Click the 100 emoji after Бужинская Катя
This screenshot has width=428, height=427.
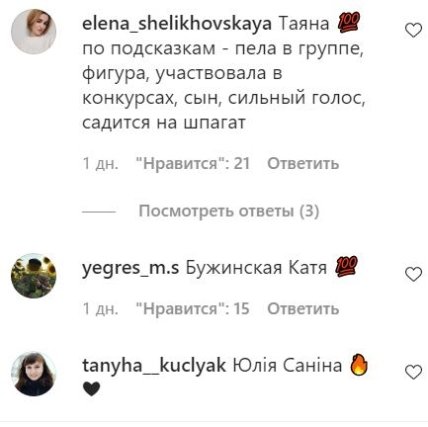click(x=346, y=266)
